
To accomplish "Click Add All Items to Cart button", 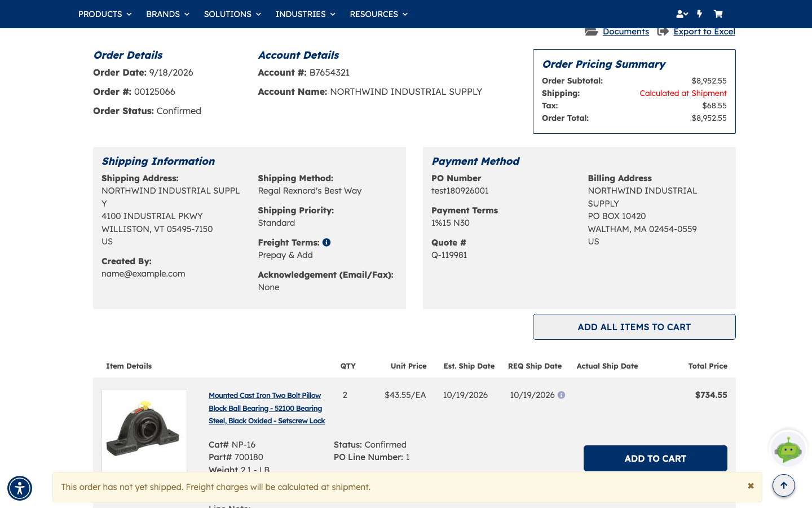I will [x=634, y=327].
